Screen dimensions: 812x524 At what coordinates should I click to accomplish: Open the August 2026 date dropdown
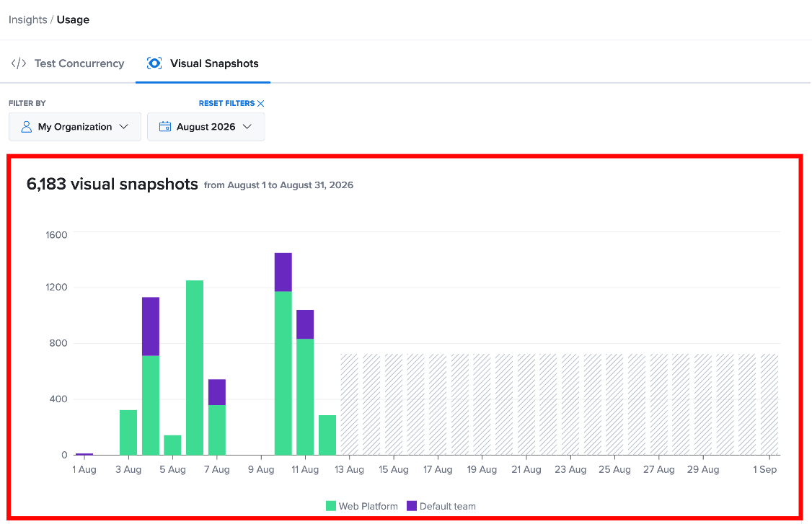pos(206,127)
